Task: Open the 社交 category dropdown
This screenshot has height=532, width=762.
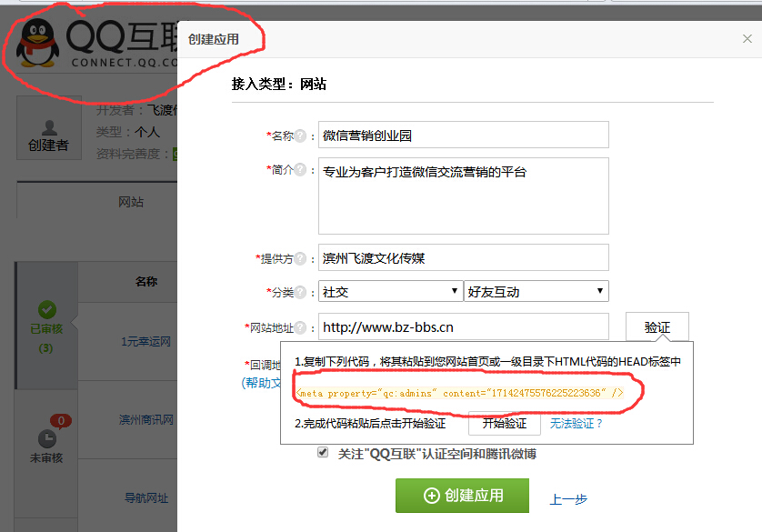Action: [390, 291]
